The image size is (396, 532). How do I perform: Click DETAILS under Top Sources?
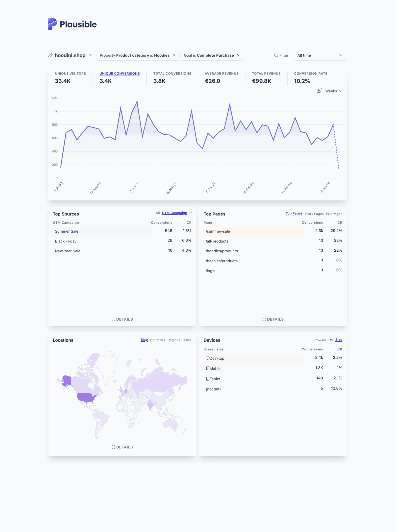pos(123,319)
